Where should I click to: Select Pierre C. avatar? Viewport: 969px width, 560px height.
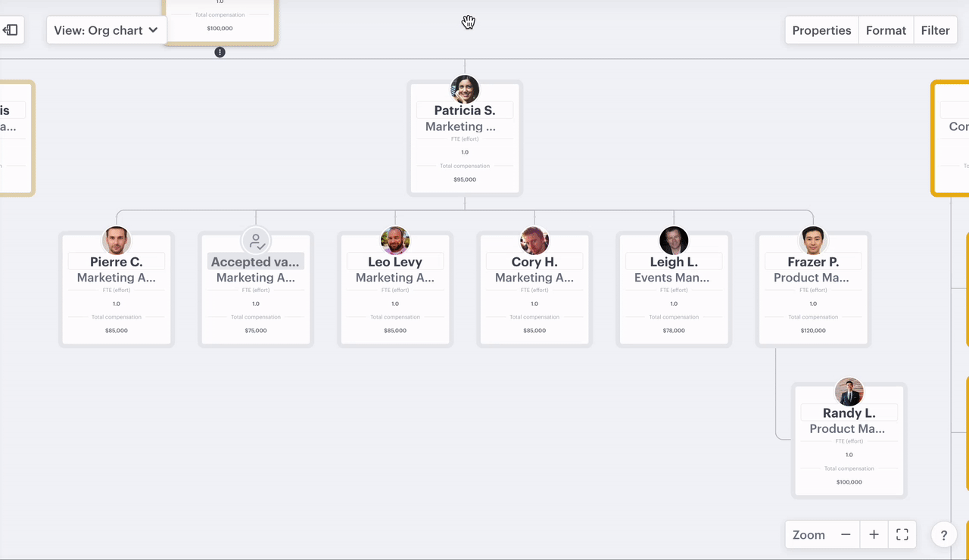click(x=117, y=241)
